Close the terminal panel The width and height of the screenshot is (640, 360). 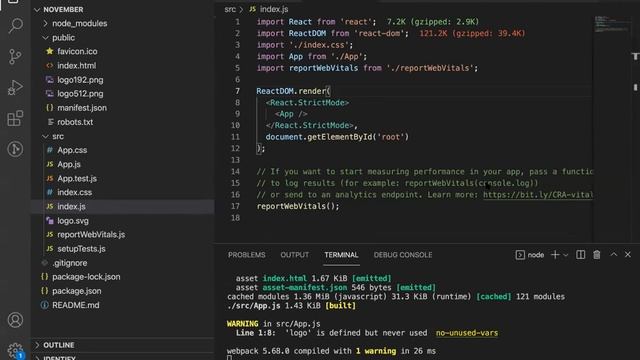[628, 254]
